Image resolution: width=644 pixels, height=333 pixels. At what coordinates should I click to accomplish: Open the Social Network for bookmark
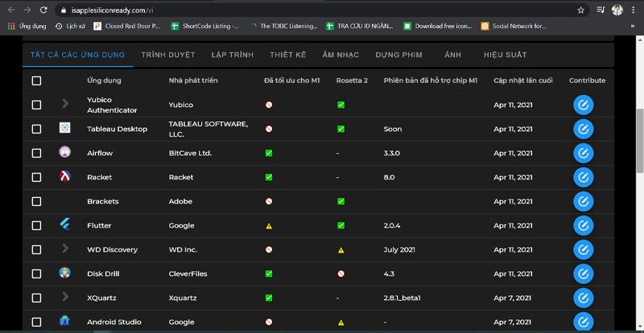pos(514,27)
